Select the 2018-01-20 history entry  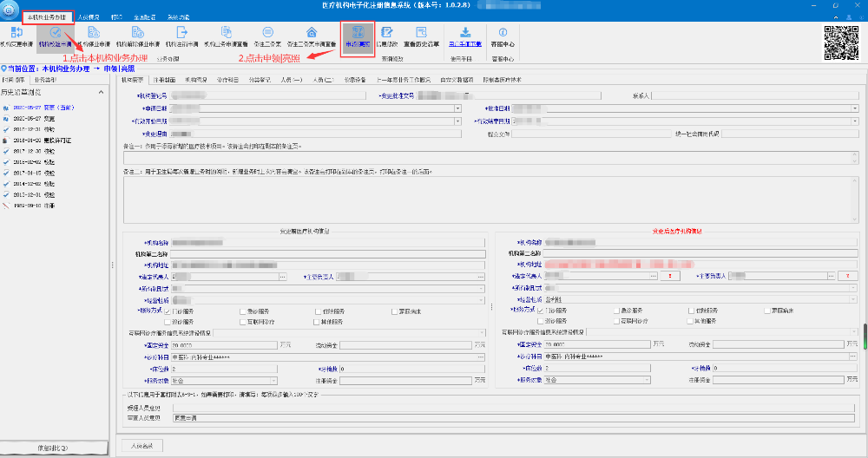tap(34, 139)
